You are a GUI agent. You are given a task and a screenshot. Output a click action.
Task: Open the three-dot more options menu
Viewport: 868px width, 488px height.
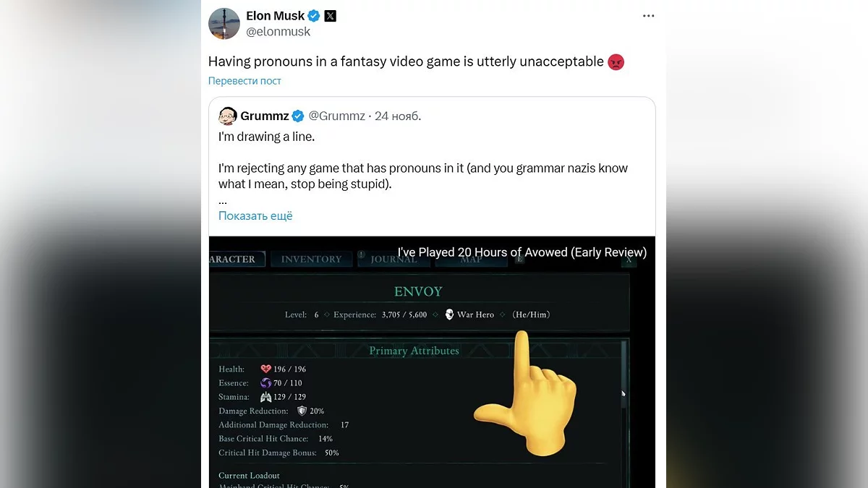click(648, 16)
